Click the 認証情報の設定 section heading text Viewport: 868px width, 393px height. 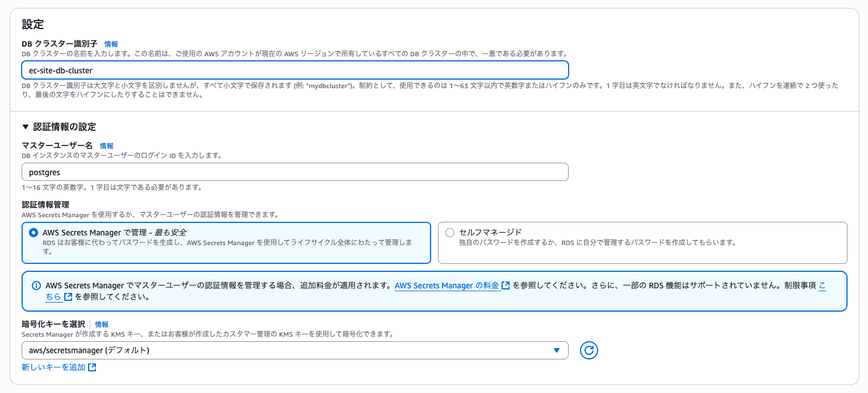click(65, 127)
